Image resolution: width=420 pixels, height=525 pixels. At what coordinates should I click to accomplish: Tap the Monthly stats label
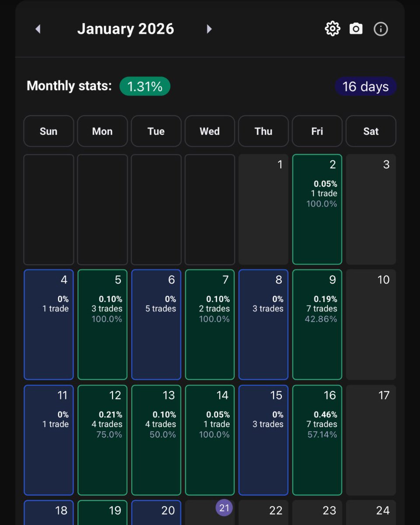[69, 86]
